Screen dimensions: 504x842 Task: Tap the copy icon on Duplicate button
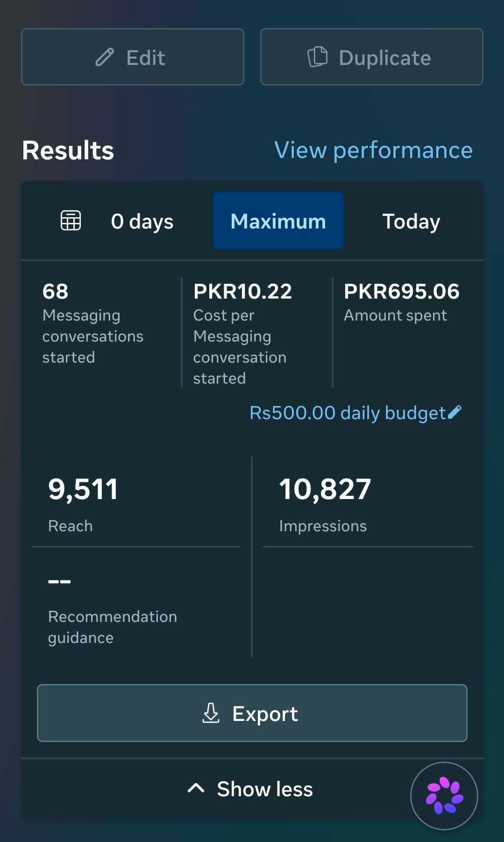tap(318, 57)
